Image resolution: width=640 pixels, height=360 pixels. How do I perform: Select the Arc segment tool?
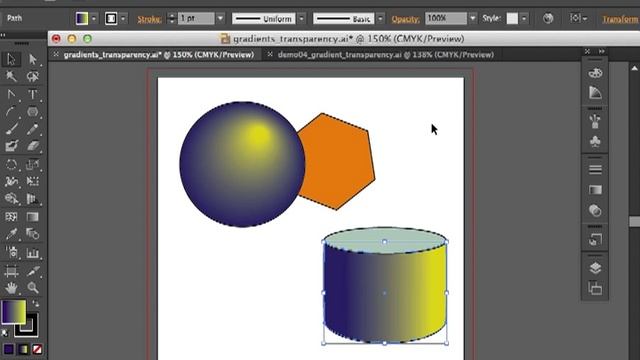[11, 111]
